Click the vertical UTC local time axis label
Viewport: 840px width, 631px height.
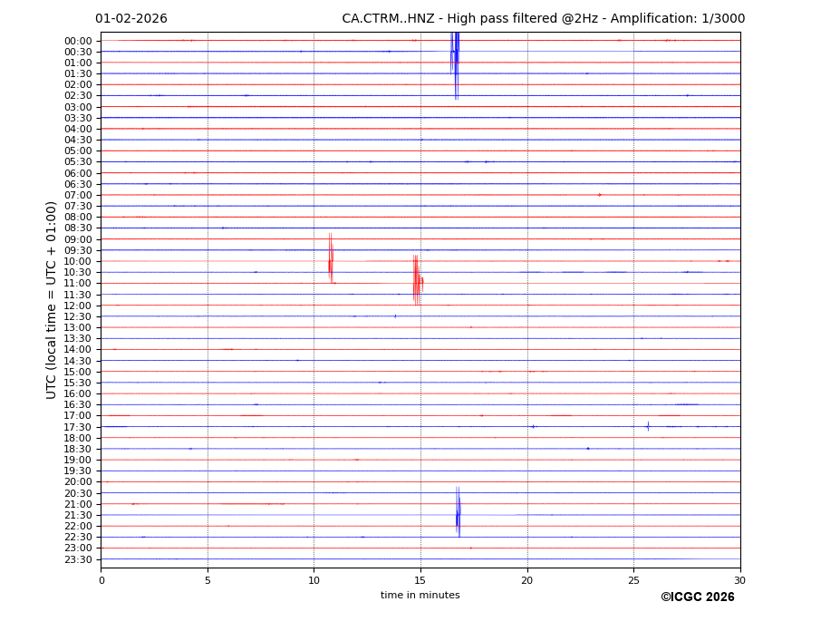click(53, 300)
